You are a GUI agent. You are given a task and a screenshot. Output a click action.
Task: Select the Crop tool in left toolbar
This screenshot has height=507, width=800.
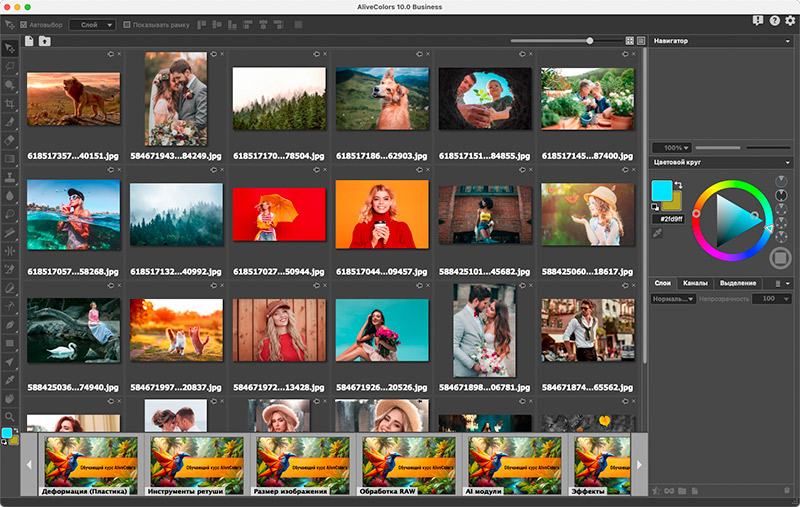coord(10,103)
